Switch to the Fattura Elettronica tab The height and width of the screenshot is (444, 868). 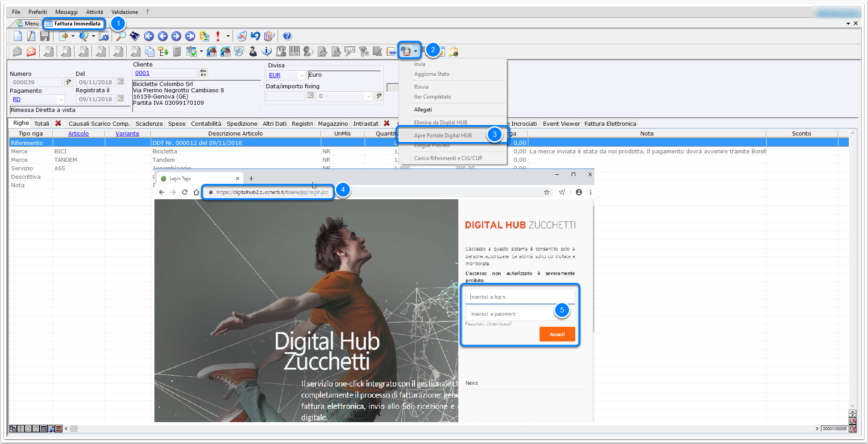(x=610, y=123)
